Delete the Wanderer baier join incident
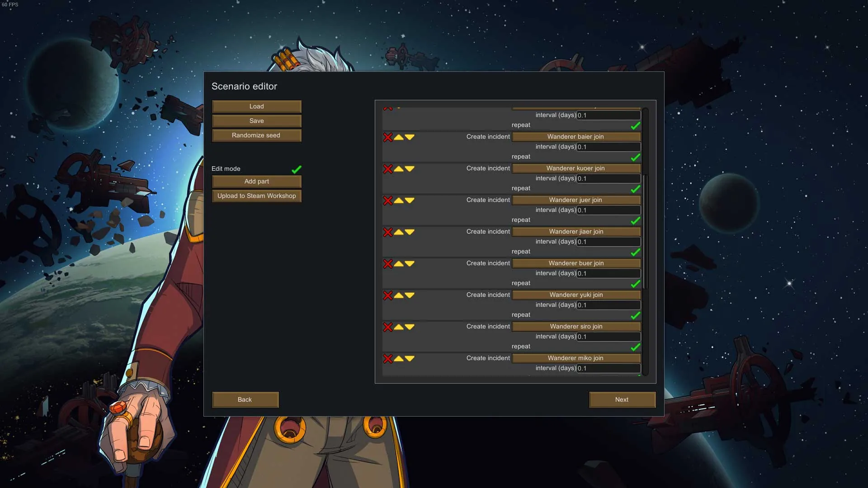 pos(387,137)
